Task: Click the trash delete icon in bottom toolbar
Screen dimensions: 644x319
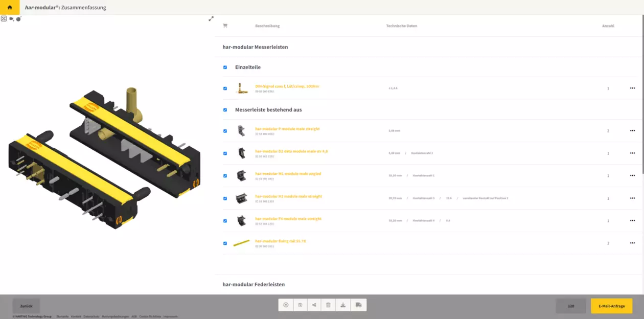Action: (329, 305)
